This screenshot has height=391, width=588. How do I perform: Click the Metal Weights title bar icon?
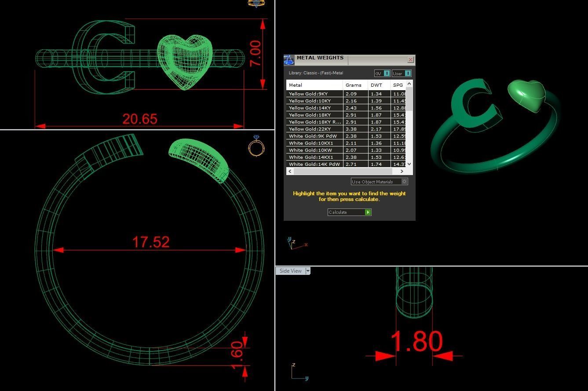(289, 60)
